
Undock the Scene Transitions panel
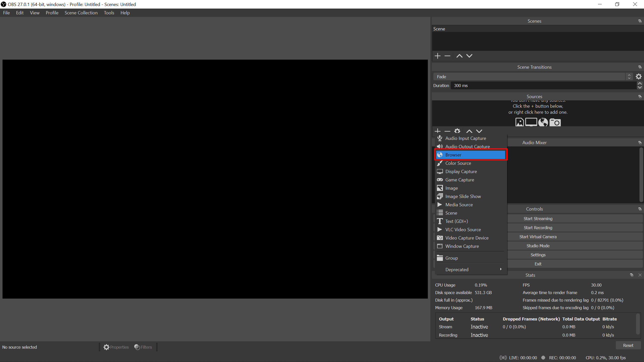[640, 67]
